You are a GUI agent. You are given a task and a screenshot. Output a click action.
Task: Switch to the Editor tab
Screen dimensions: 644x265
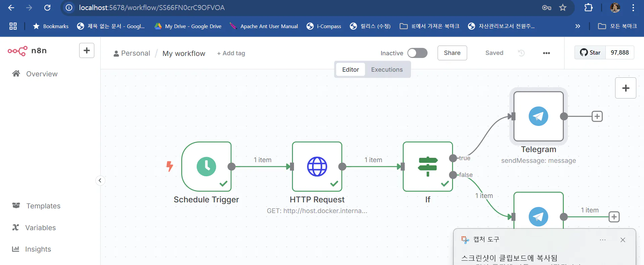point(350,70)
